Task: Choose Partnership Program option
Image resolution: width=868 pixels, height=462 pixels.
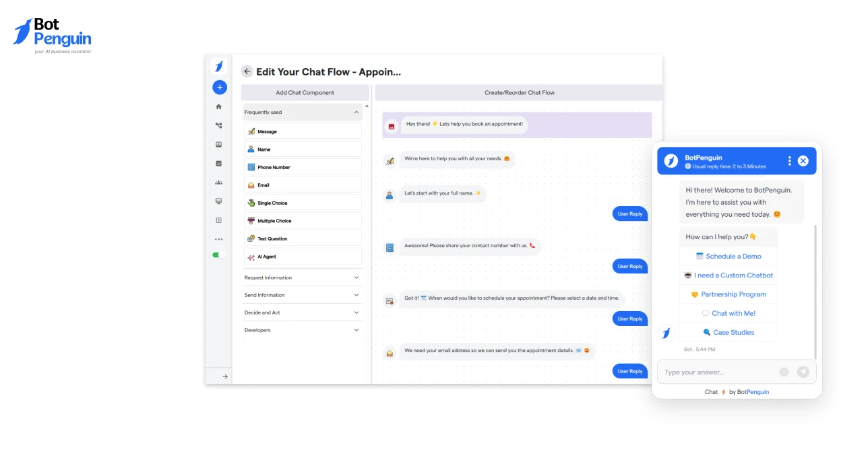Action: pyautogui.click(x=728, y=294)
